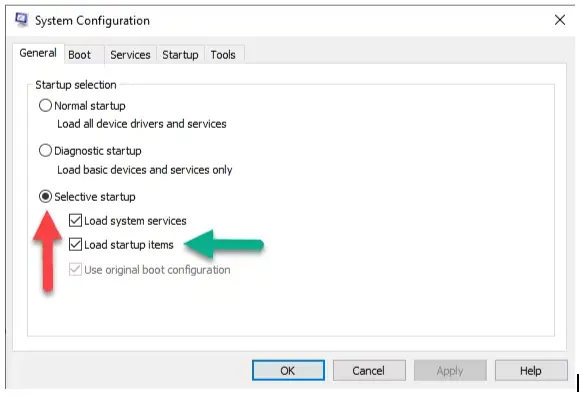Screen dimensions: 582x396
Task: Click the System Configuration title bar text
Action: 92,21
